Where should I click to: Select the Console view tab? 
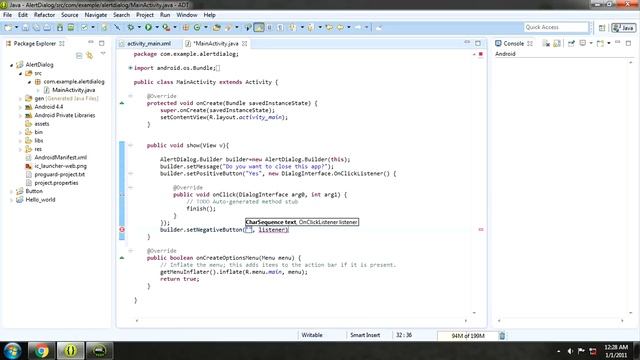513,43
